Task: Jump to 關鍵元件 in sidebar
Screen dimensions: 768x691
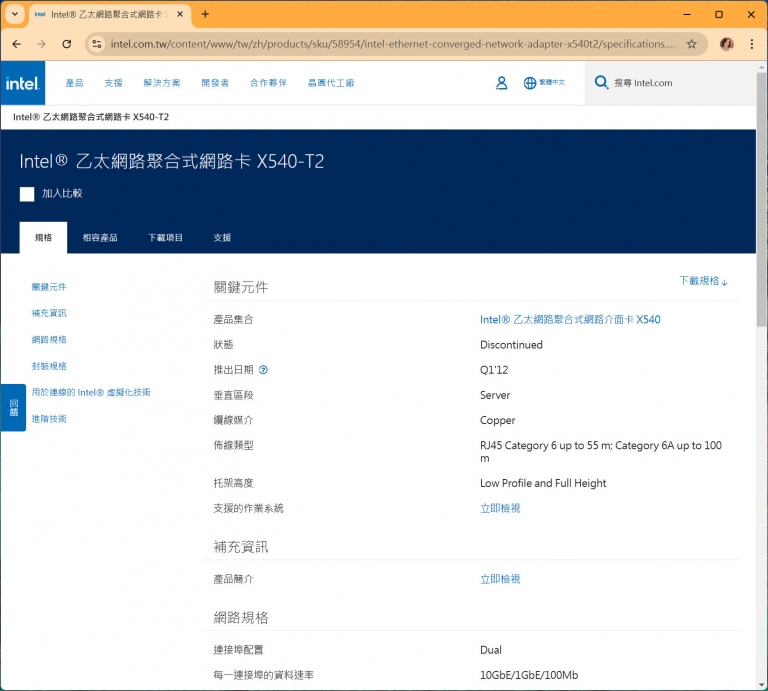Action: coord(49,287)
